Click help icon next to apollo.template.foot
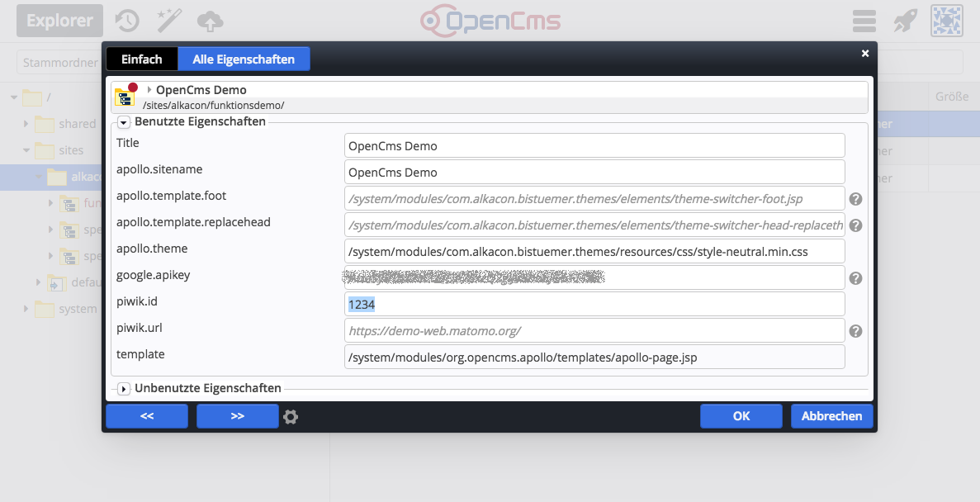The height and width of the screenshot is (502, 980). coord(856,199)
